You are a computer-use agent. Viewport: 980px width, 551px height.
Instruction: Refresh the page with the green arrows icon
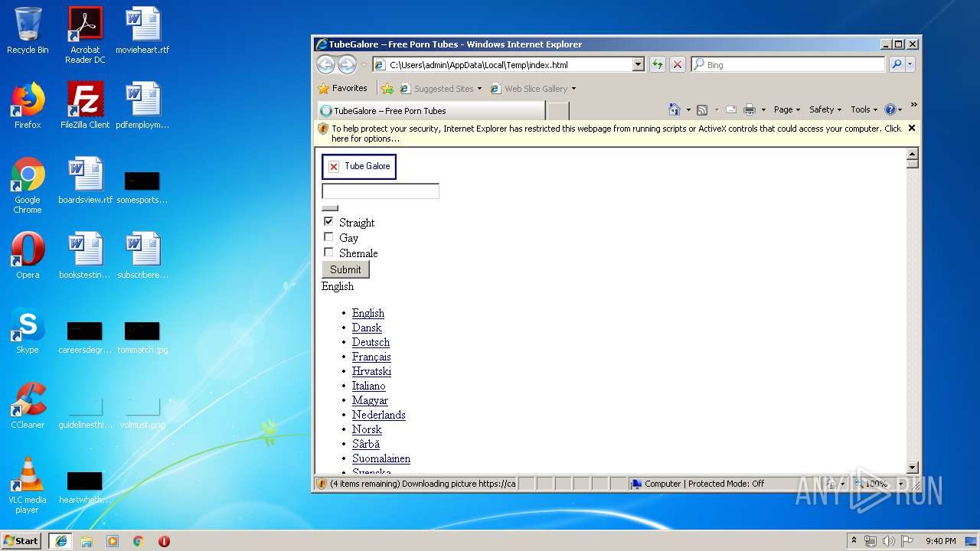point(657,65)
